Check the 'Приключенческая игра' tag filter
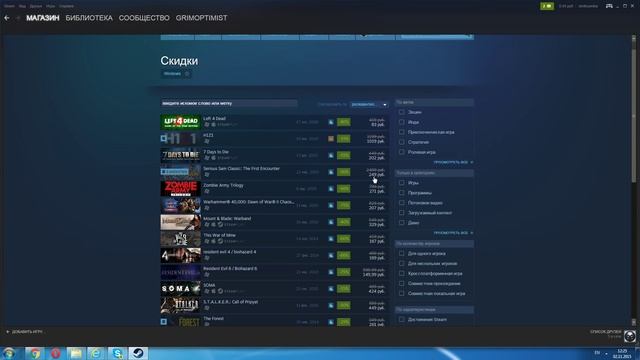This screenshot has height=360, width=640. 402,132
